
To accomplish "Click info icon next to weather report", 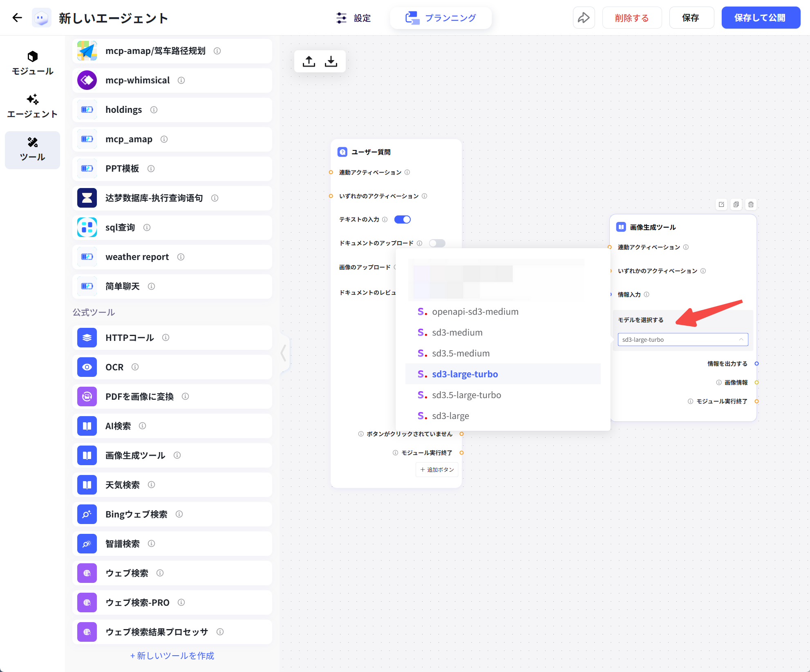I will [x=181, y=257].
